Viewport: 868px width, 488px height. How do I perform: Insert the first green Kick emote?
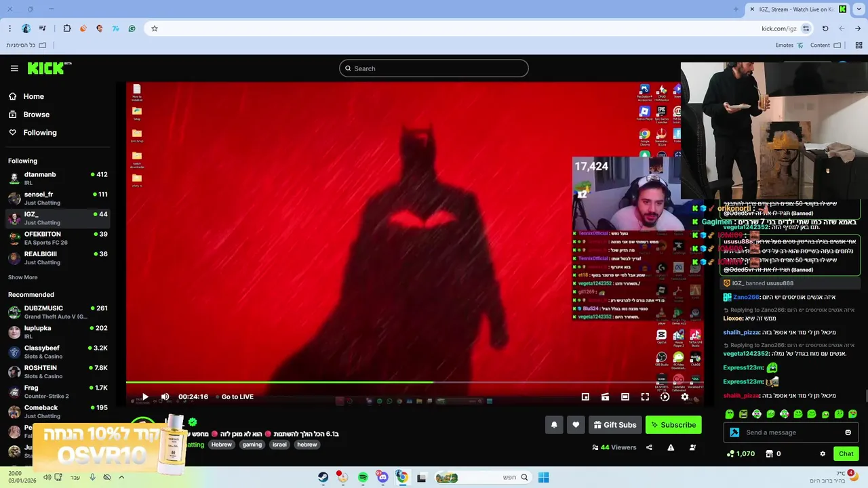pos(730,414)
